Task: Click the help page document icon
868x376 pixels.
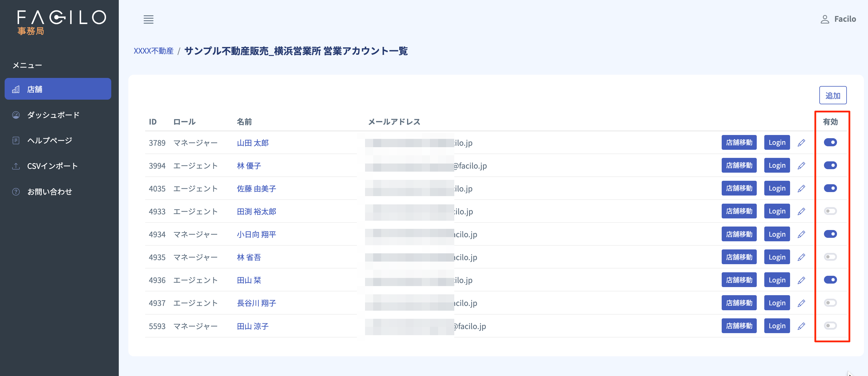Action: tap(16, 140)
